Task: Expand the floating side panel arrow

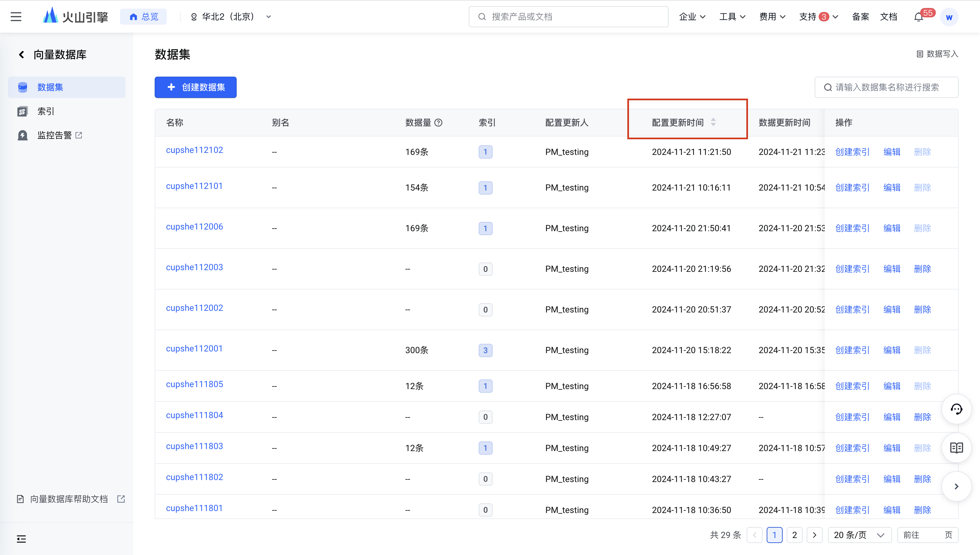Action: [x=956, y=486]
